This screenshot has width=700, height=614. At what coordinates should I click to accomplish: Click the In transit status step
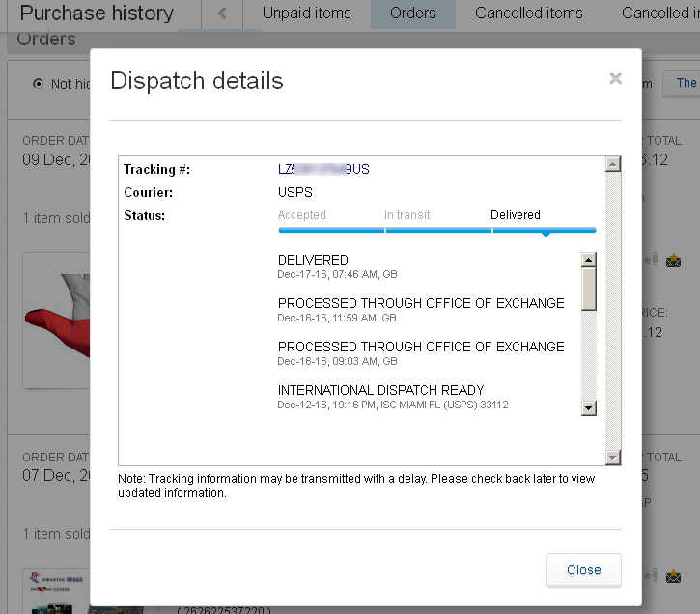406,215
